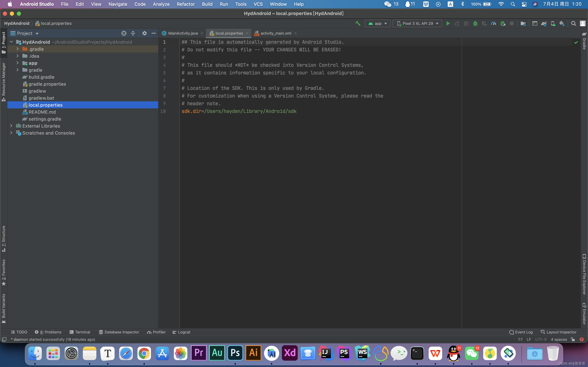The width and height of the screenshot is (588, 367).
Task: Click the Debug app bug icon
Action: click(475, 23)
